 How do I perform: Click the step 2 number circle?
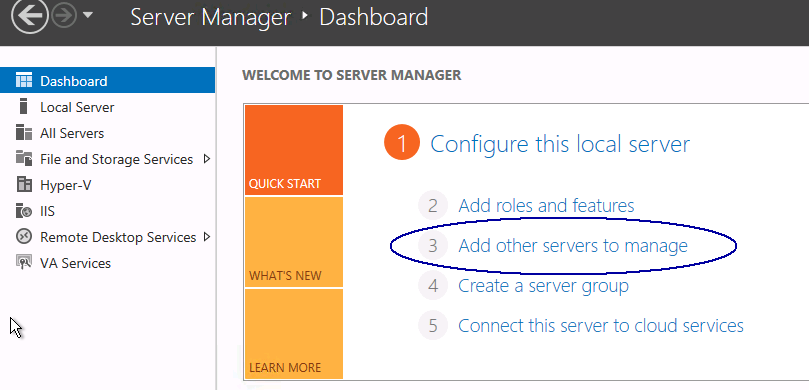[432, 205]
